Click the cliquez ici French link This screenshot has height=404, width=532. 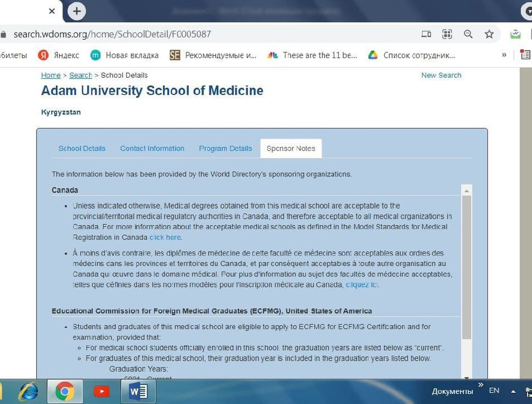362,284
